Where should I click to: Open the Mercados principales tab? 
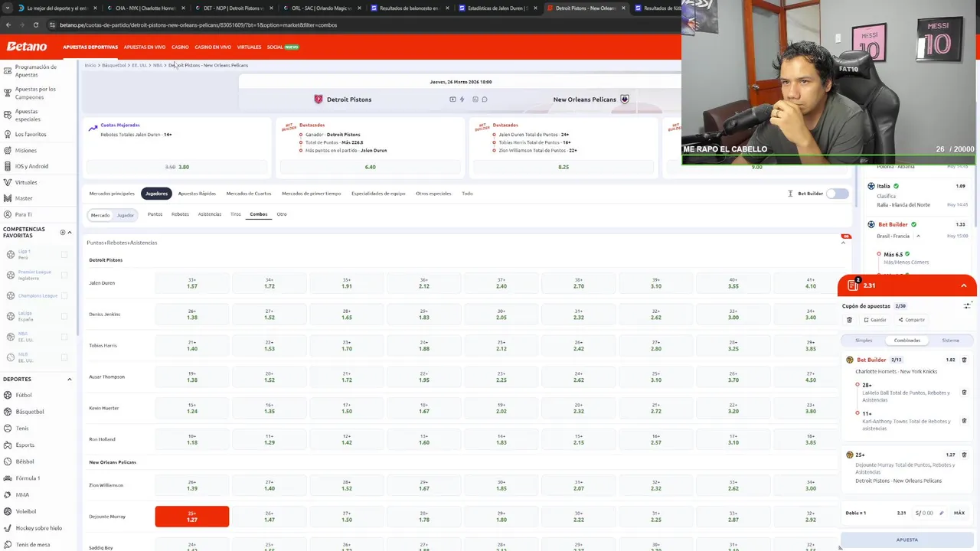pos(112,194)
